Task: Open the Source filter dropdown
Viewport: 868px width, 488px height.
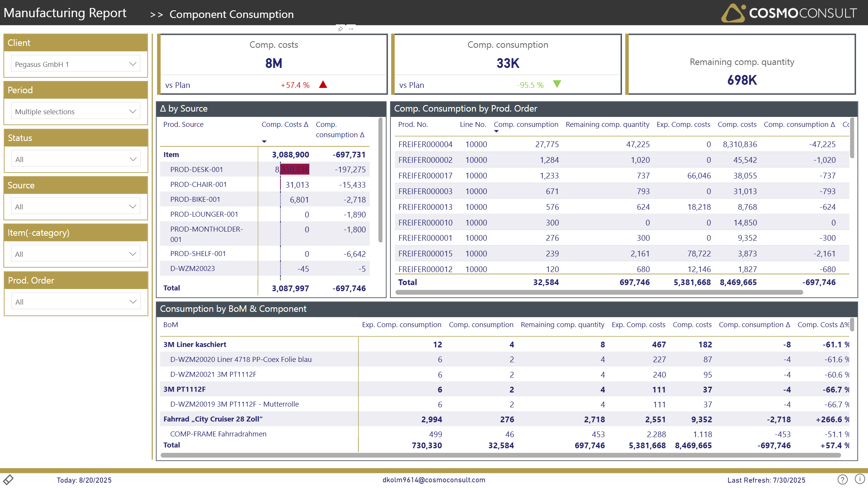Action: tap(76, 206)
